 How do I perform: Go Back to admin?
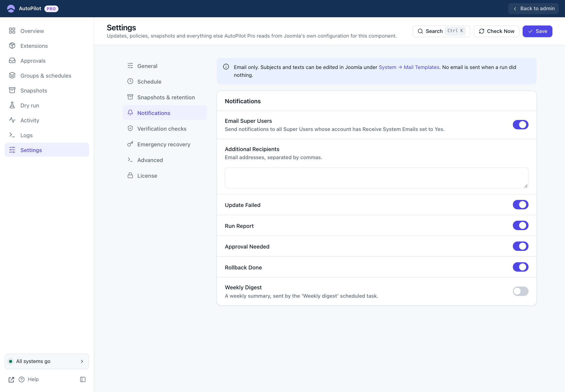pos(533,9)
